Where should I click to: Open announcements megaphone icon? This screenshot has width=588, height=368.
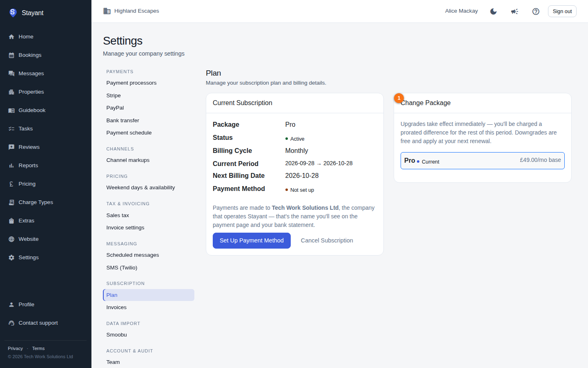[x=514, y=11]
